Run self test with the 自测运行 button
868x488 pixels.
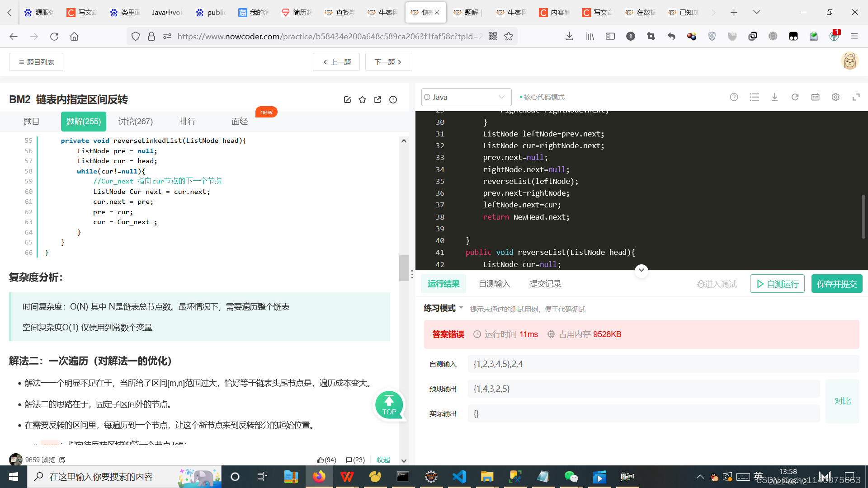pos(777,284)
